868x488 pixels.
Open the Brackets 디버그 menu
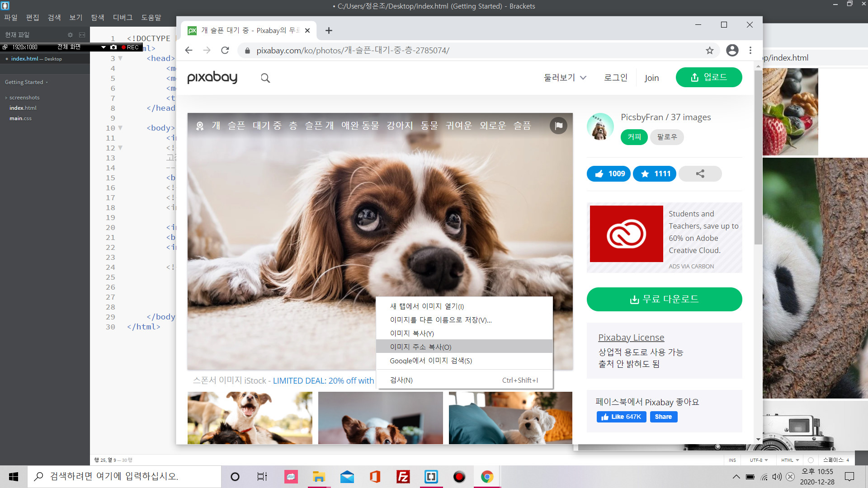coord(123,18)
